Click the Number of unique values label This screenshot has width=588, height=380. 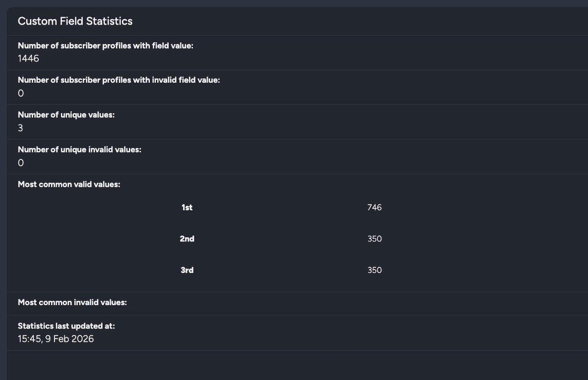(66, 115)
